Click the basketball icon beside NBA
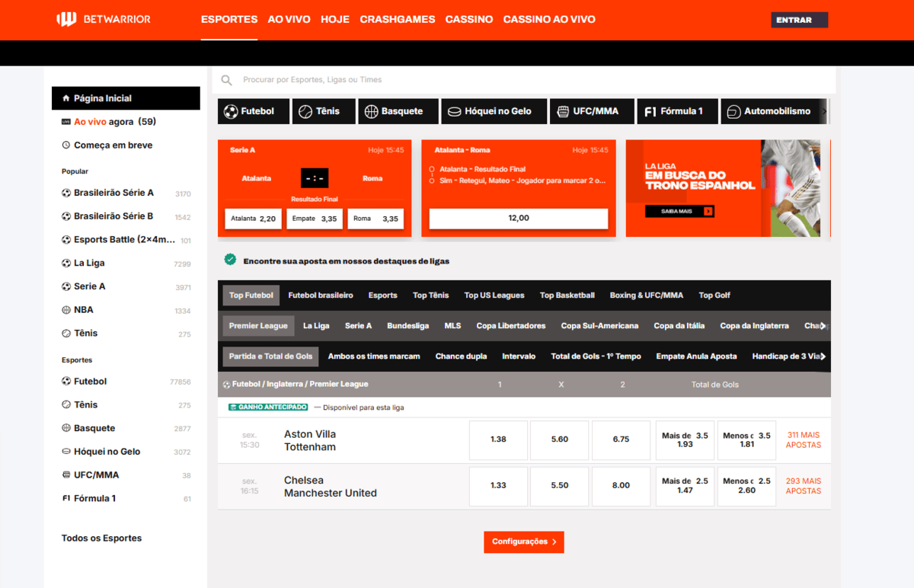This screenshot has height=588, width=914. (x=66, y=310)
